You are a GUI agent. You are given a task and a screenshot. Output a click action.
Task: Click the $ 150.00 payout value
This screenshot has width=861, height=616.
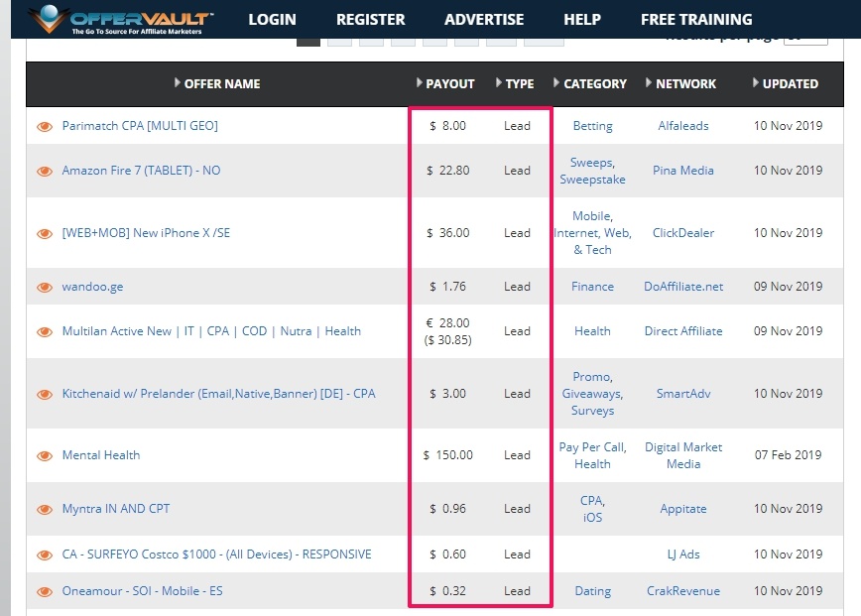pyautogui.click(x=447, y=455)
